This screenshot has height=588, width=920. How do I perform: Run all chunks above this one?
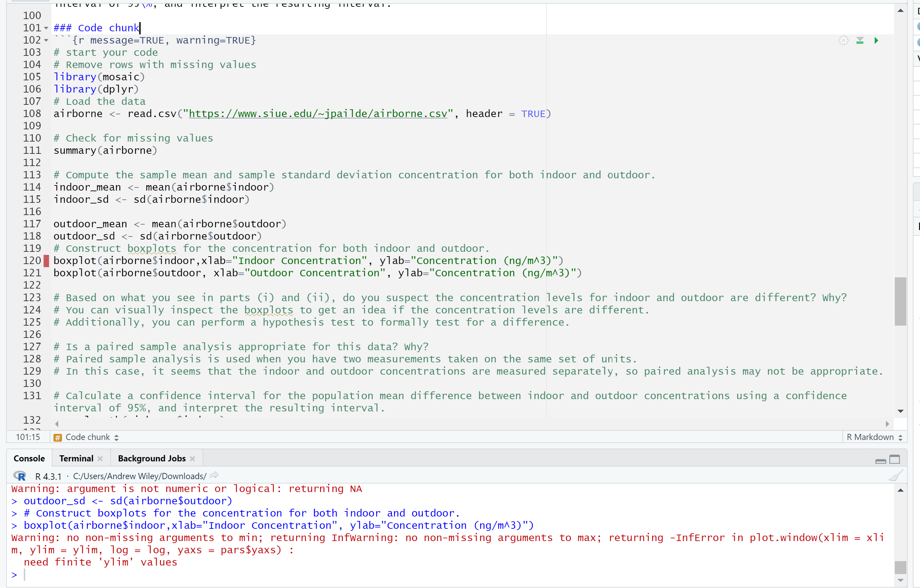[x=860, y=40]
